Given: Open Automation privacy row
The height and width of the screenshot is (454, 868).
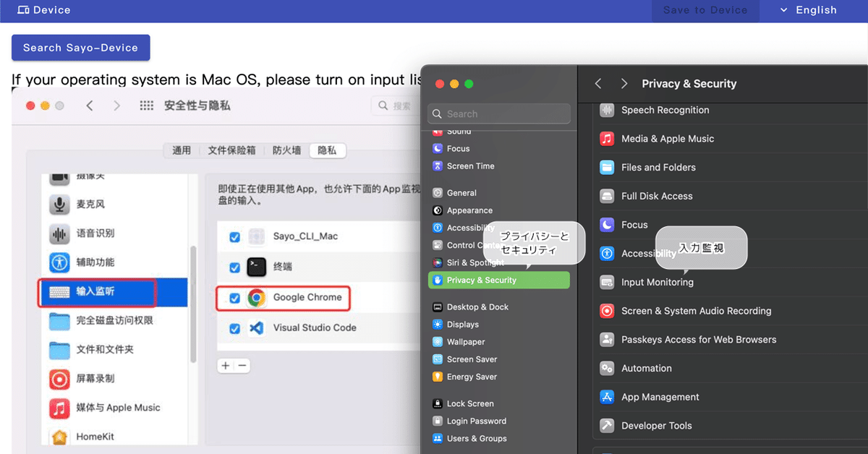Looking at the screenshot, I should pos(731,369).
